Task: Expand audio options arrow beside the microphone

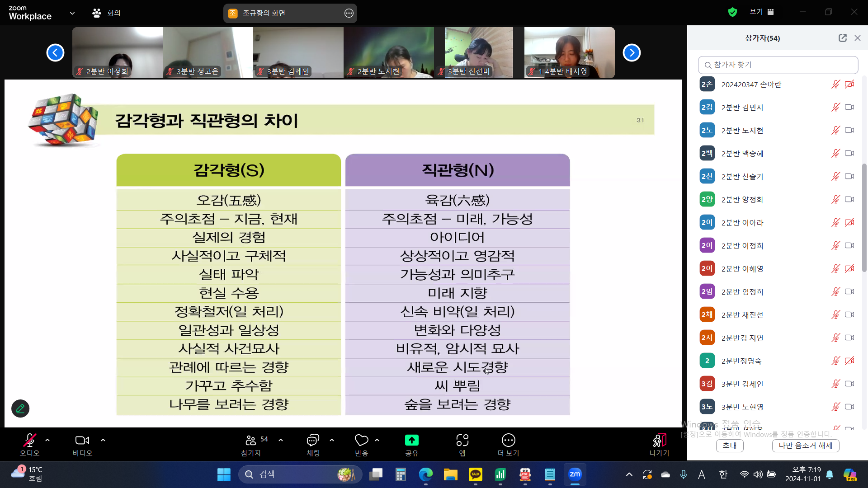Action: click(47, 440)
